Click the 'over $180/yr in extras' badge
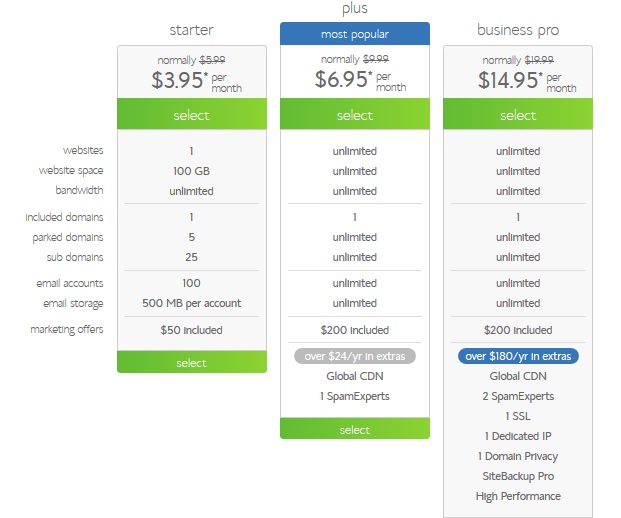621x518 pixels. point(518,356)
